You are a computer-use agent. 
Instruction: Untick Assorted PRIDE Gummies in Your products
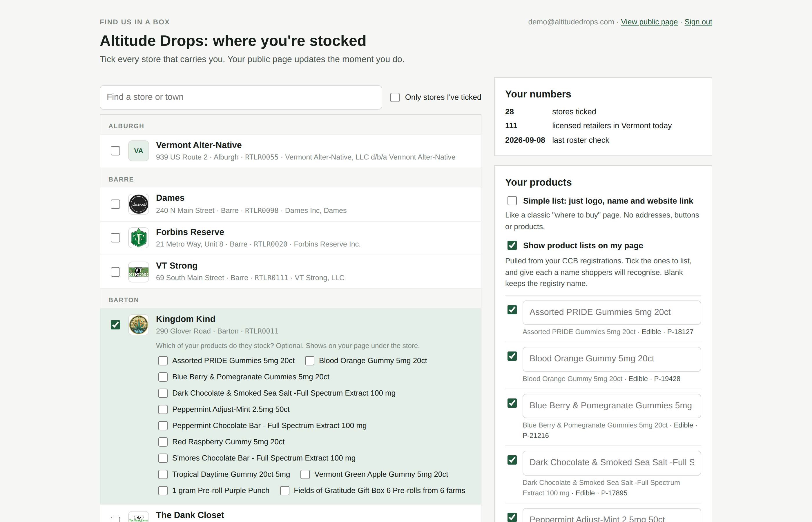coord(512,310)
